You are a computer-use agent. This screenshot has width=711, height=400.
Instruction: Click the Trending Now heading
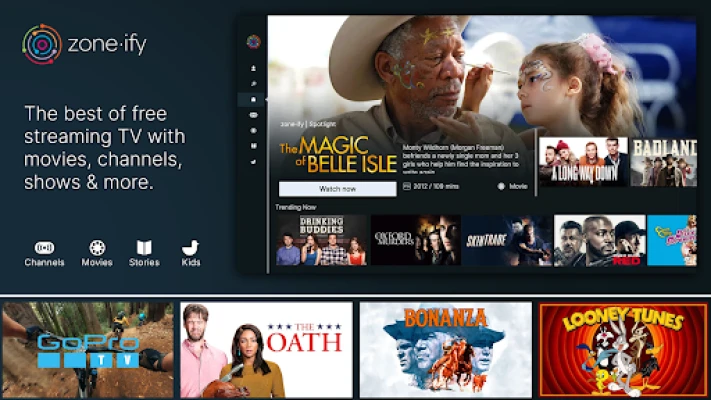(296, 207)
